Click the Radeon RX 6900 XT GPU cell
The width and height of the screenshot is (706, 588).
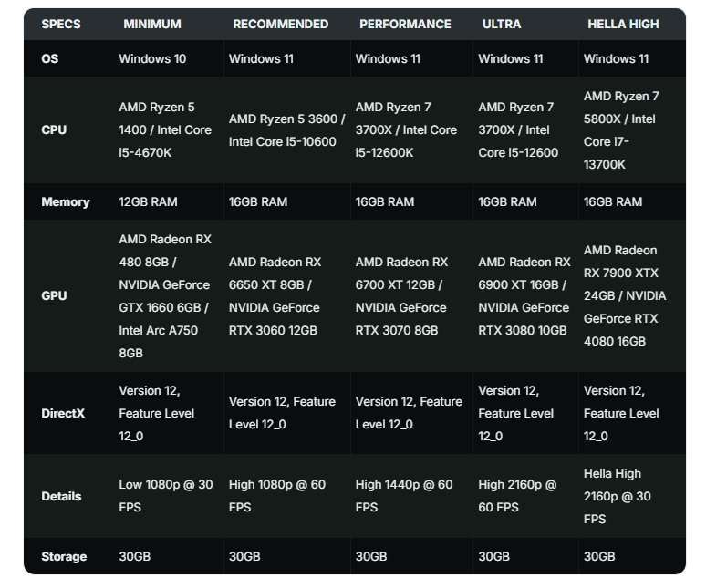tap(524, 296)
